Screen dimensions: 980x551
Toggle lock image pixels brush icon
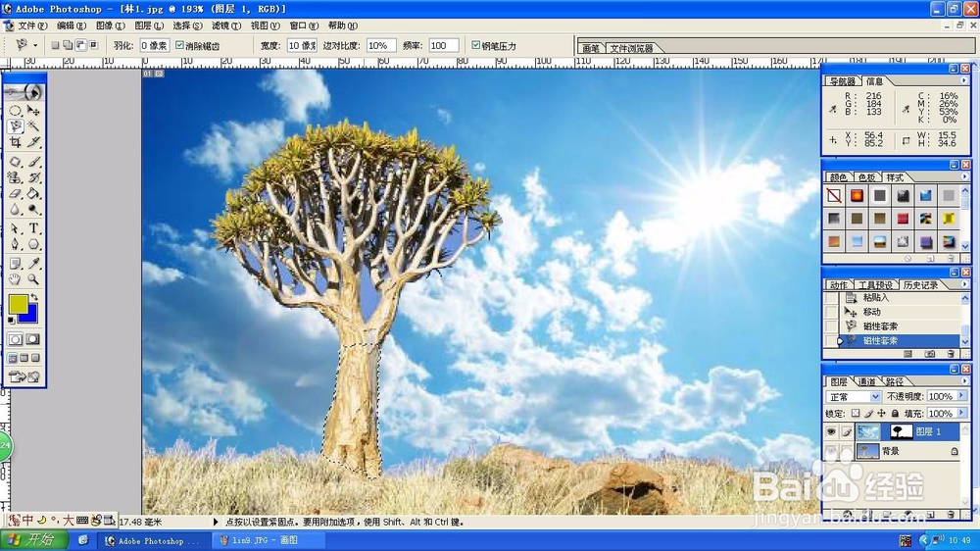pos(868,414)
